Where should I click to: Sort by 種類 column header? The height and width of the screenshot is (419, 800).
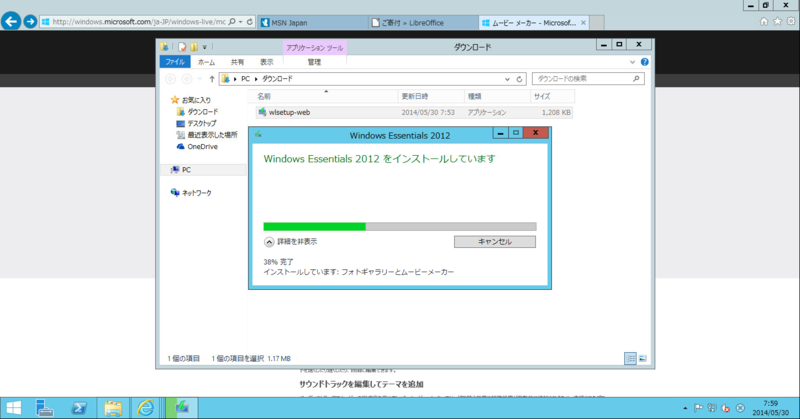pos(497,96)
